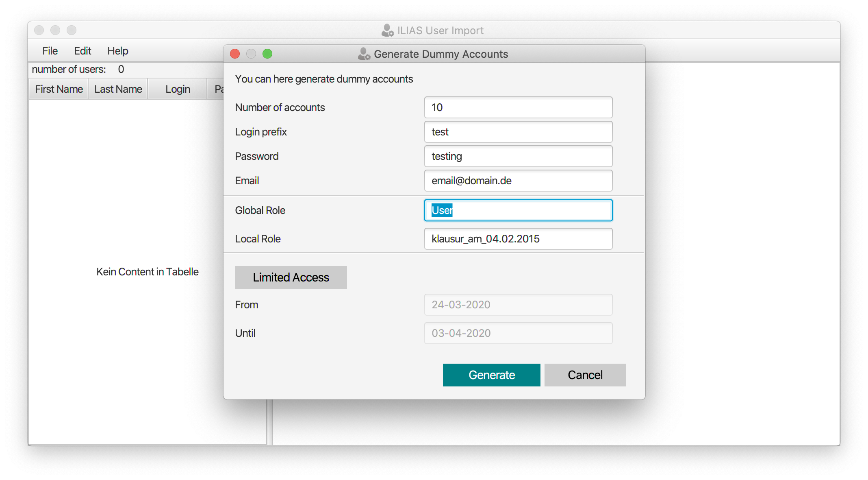
Task: Click the red traffic light close button on dialog
Action: tap(236, 54)
